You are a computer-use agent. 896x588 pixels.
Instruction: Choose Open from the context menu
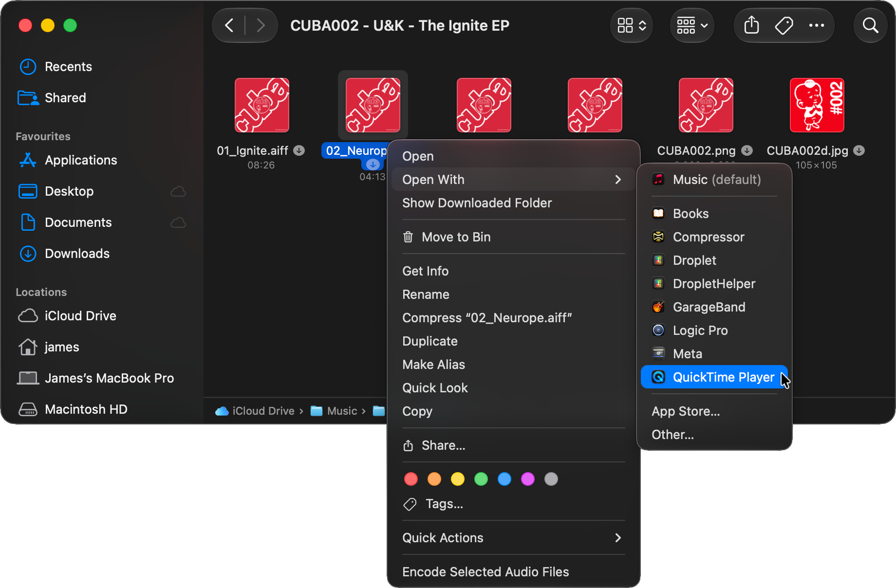(513, 156)
